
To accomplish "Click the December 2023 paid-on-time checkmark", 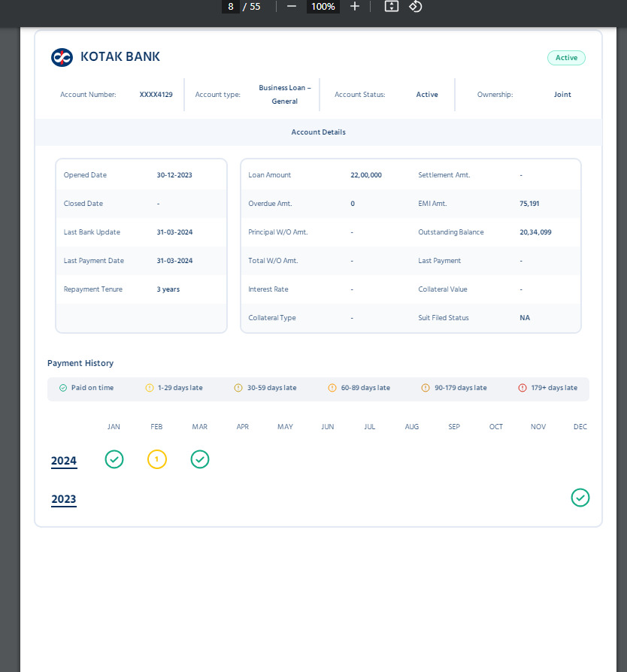I will tap(580, 498).
